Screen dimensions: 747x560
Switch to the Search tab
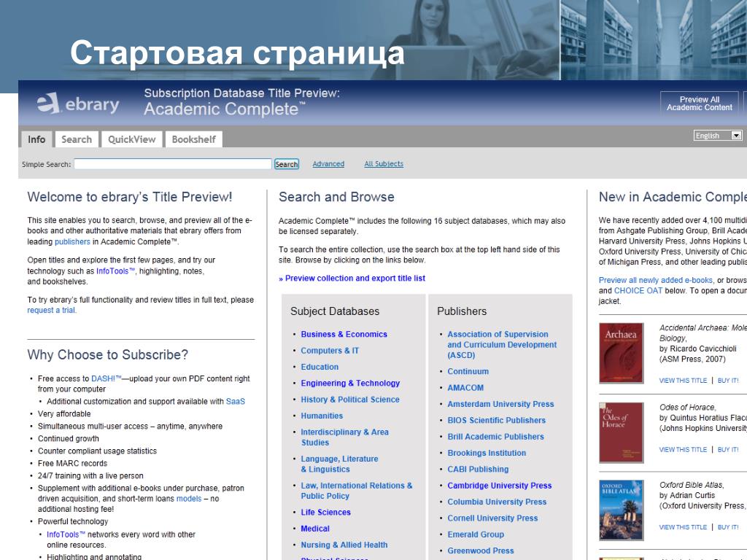click(x=77, y=139)
